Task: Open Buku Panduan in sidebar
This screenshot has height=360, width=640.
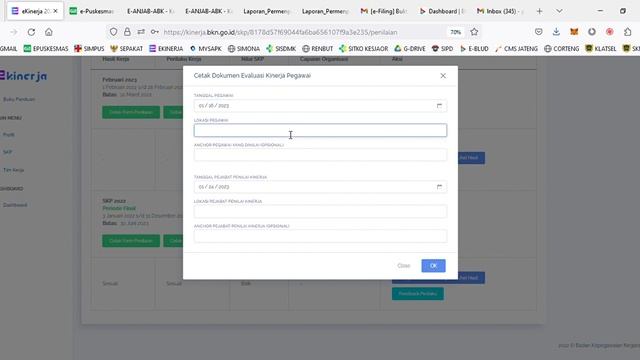Action: [19, 99]
